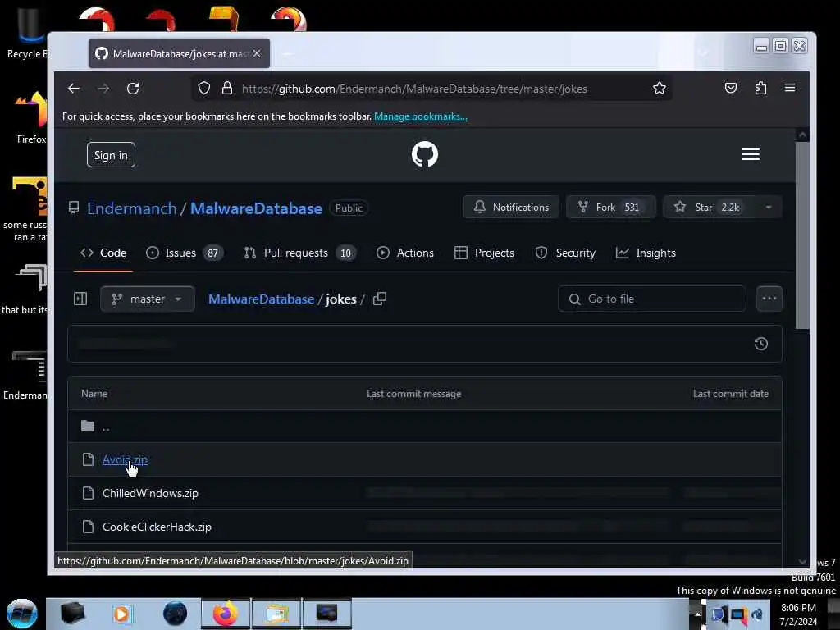Open CookieClickerHack.zip file
The height and width of the screenshot is (630, 840).
pos(157,527)
